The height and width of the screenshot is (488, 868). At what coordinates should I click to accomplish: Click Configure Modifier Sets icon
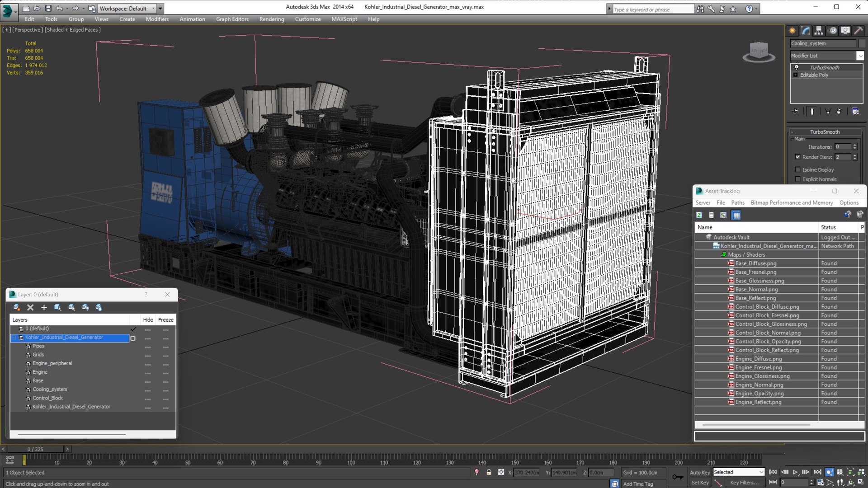point(855,111)
